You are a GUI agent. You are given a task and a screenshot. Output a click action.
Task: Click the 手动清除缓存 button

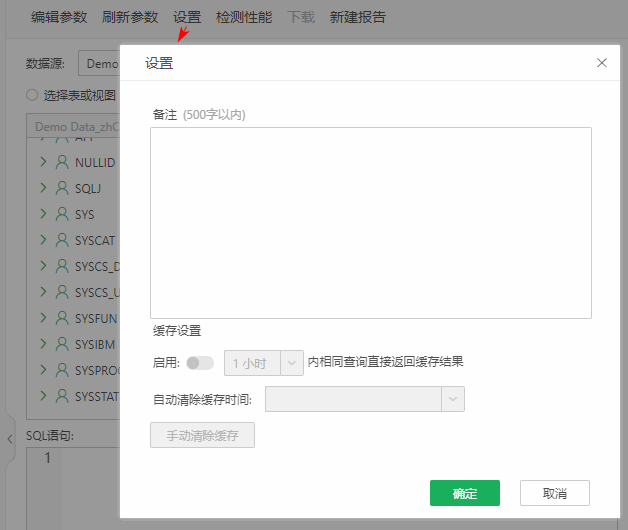tap(202, 435)
